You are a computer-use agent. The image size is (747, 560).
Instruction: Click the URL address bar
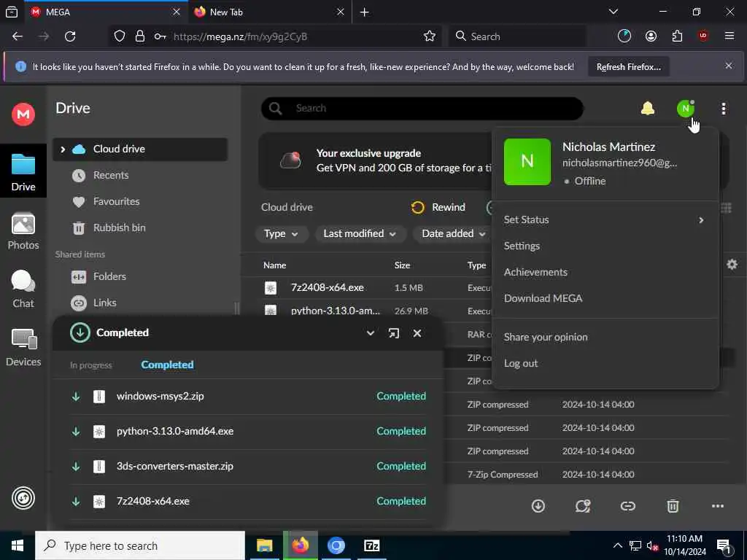point(276,36)
